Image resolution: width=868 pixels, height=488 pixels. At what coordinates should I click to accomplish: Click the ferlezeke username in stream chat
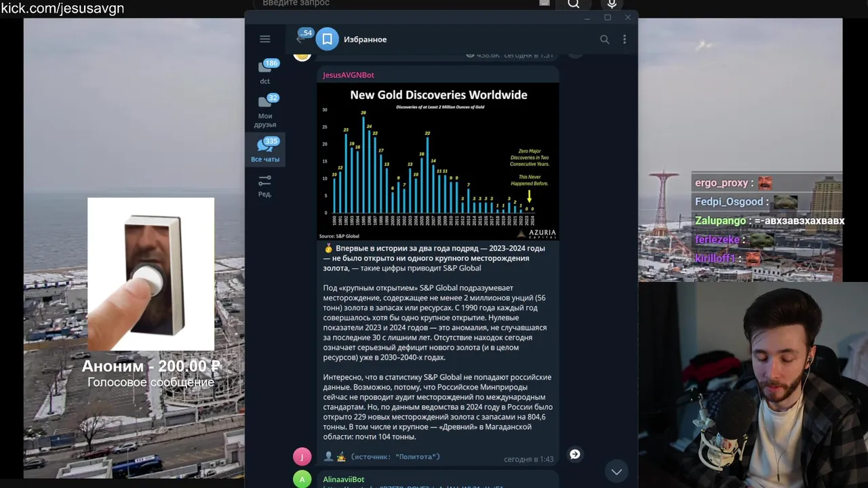point(717,239)
